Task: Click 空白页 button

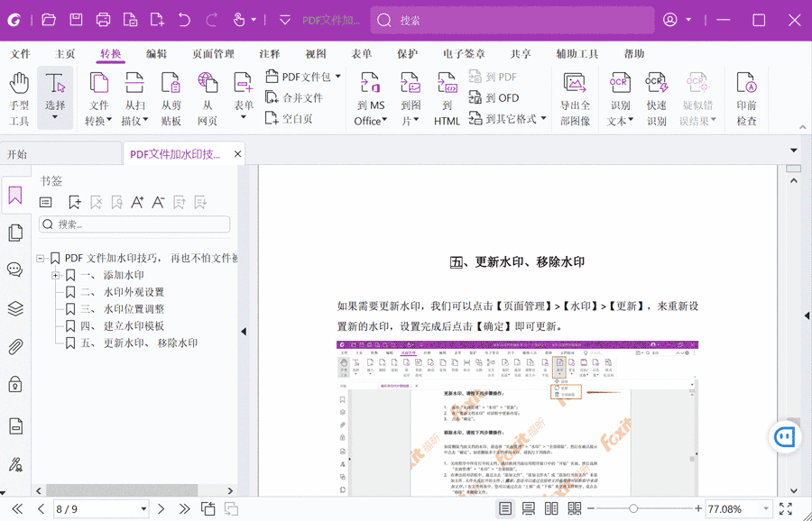Action: (289, 118)
